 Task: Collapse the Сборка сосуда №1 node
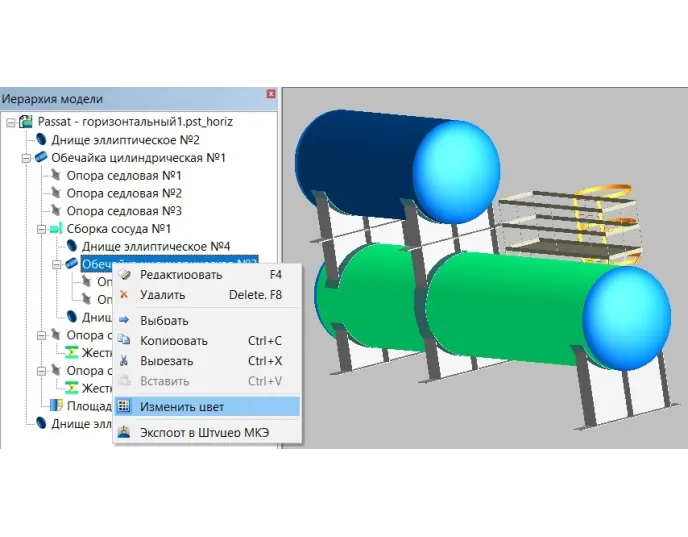41,229
